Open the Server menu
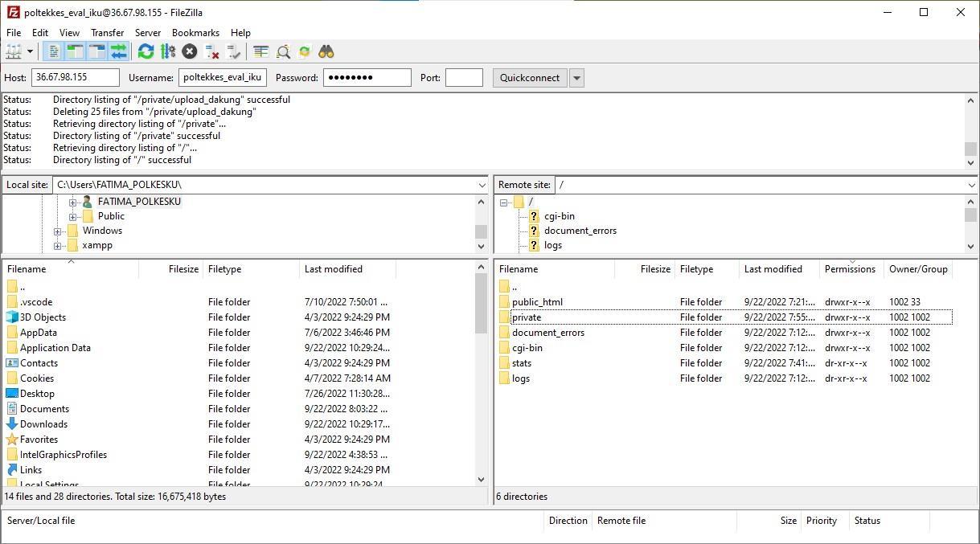 (148, 32)
